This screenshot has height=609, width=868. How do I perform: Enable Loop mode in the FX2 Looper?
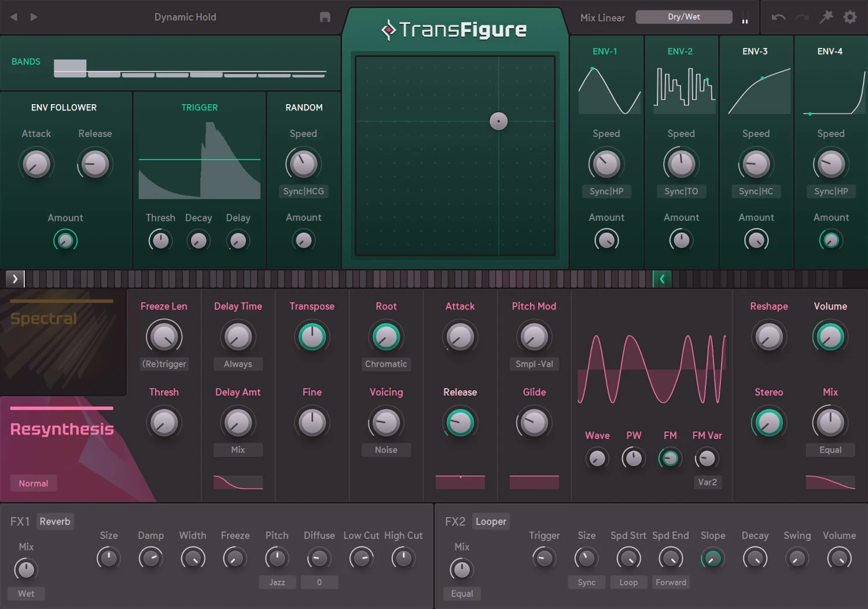(x=628, y=582)
